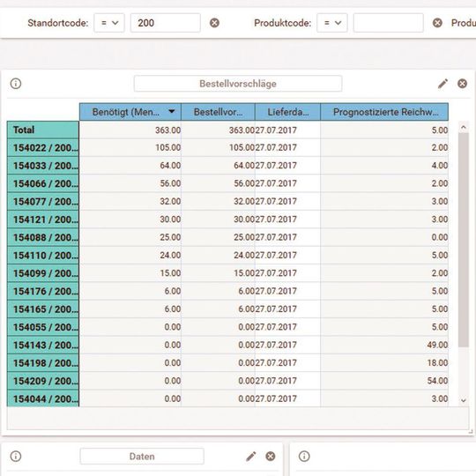Screen dimensions: 476x476
Task: Select row header 154022 / 200...
Action: pos(43,148)
